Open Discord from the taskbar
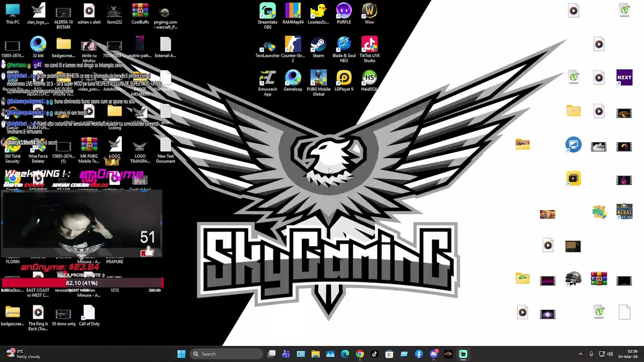644x362 pixels. 434,354
